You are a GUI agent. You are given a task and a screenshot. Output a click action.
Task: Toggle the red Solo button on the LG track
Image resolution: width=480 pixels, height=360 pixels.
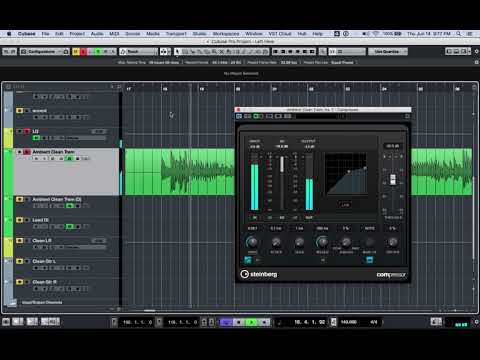[x=27, y=131]
